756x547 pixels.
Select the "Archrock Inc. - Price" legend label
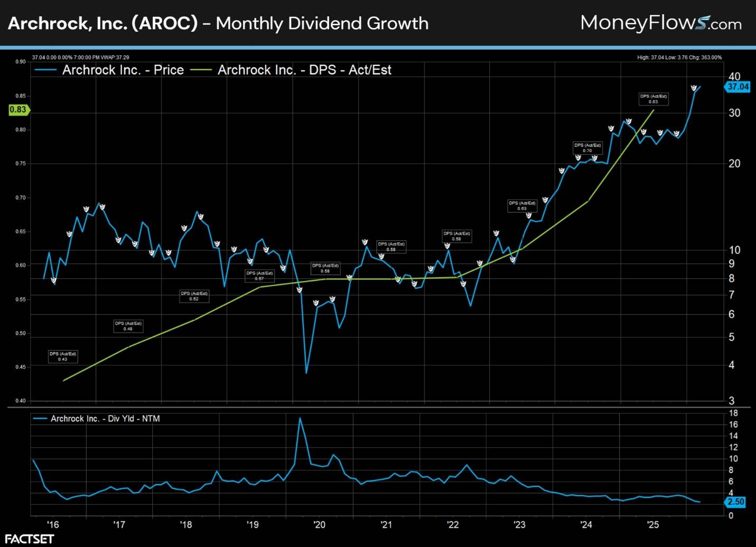123,70
